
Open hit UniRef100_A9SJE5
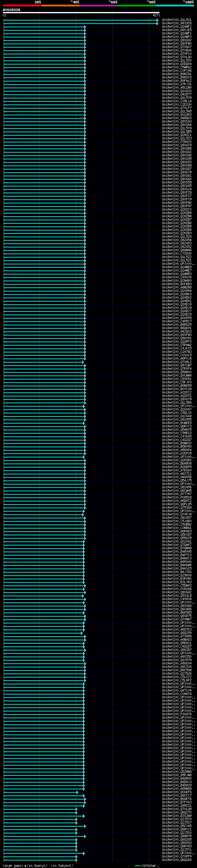pos(176,30)
